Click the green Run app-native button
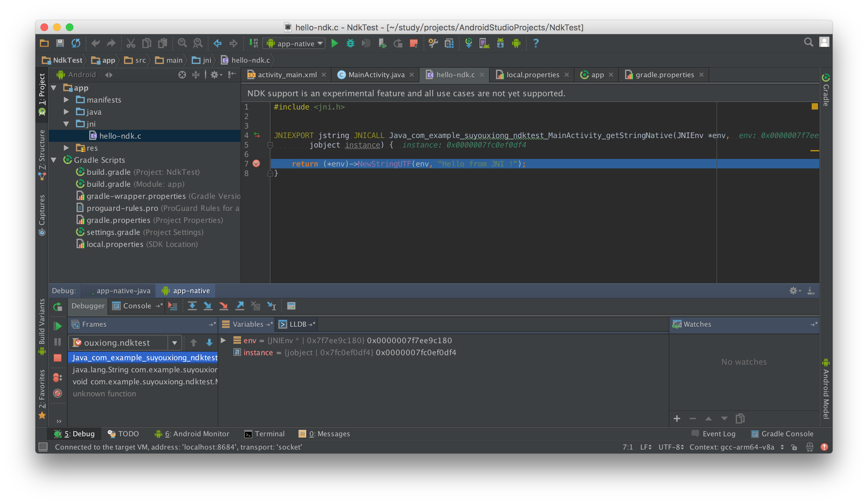 coord(334,43)
